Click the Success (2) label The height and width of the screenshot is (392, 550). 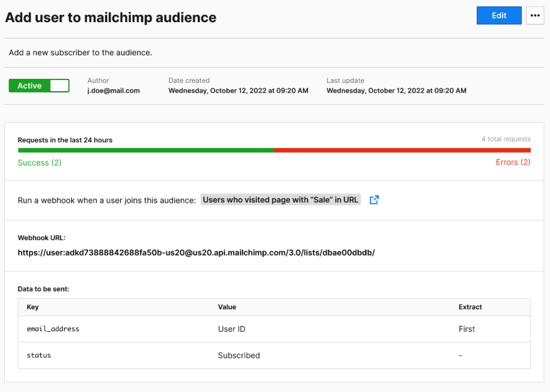[40, 163]
